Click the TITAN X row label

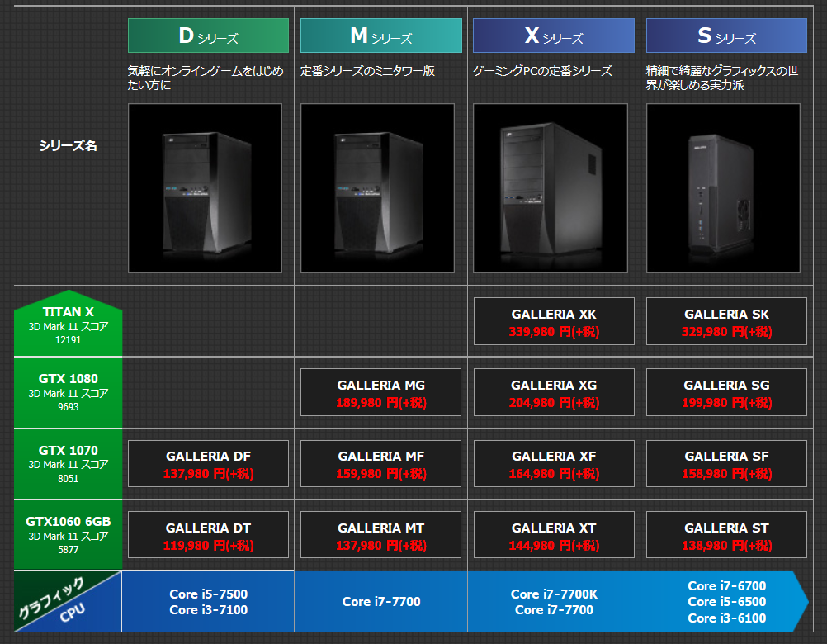coord(68,324)
